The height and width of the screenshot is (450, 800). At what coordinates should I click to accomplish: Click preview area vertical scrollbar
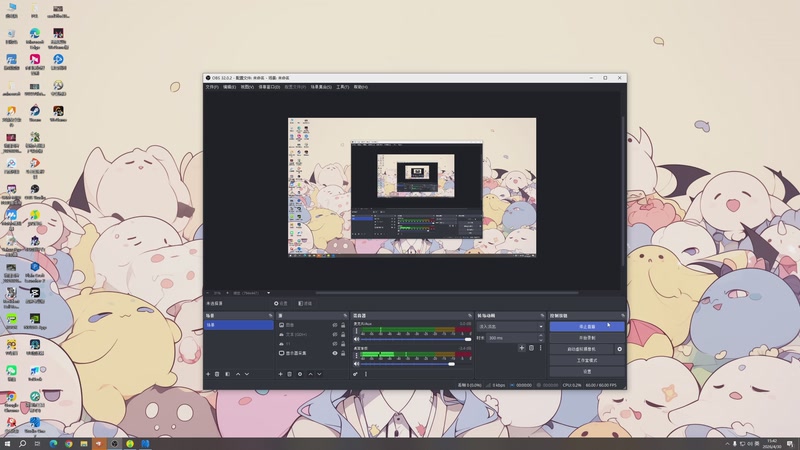coord(622,191)
